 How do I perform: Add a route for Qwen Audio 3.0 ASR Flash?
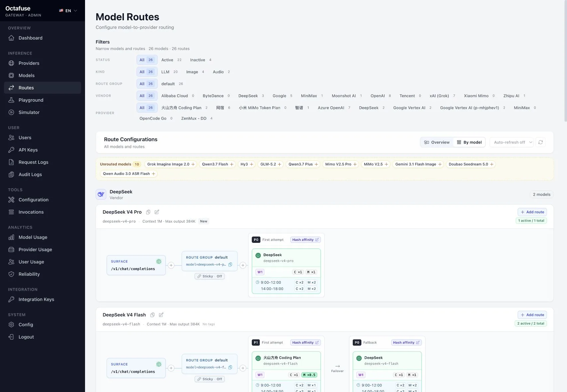click(x=153, y=174)
